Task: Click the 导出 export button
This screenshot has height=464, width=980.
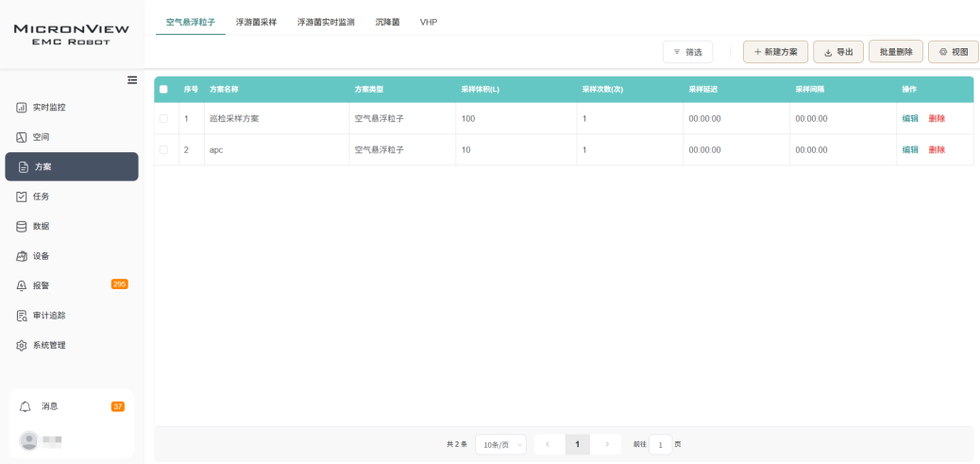Action: click(838, 52)
